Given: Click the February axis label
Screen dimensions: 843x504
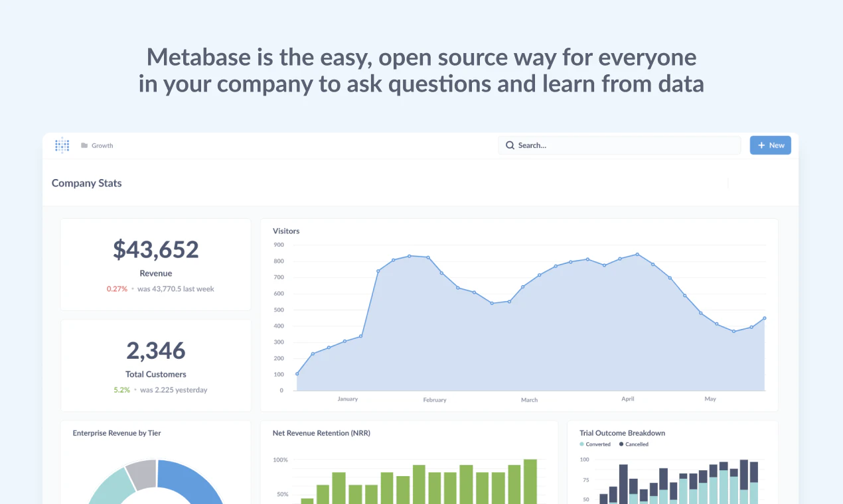Looking at the screenshot, I should (435, 400).
